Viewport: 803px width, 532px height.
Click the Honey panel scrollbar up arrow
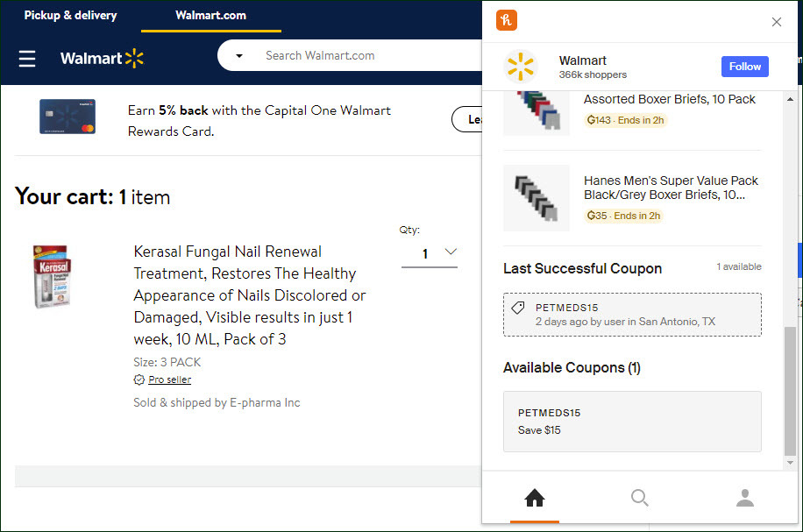(790, 99)
